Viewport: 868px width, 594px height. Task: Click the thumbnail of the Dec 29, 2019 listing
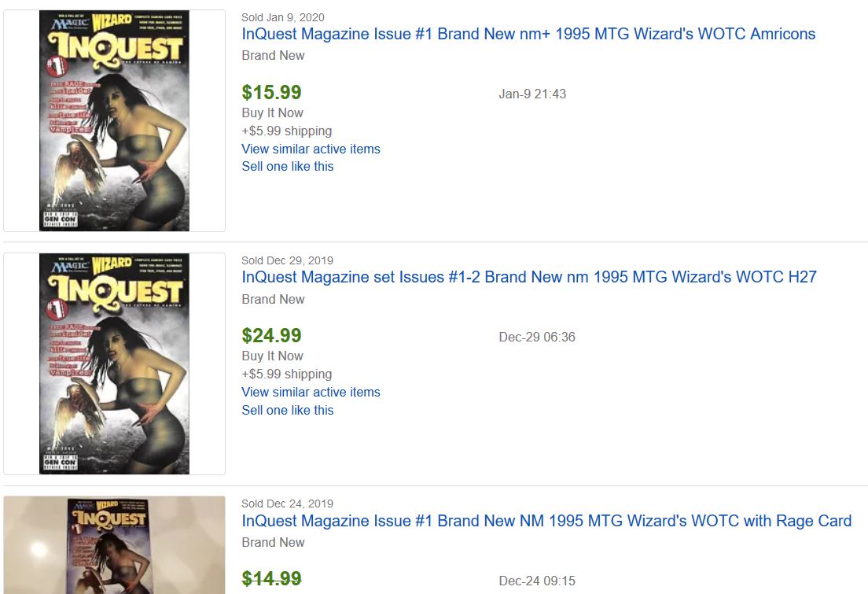pyautogui.click(x=114, y=363)
